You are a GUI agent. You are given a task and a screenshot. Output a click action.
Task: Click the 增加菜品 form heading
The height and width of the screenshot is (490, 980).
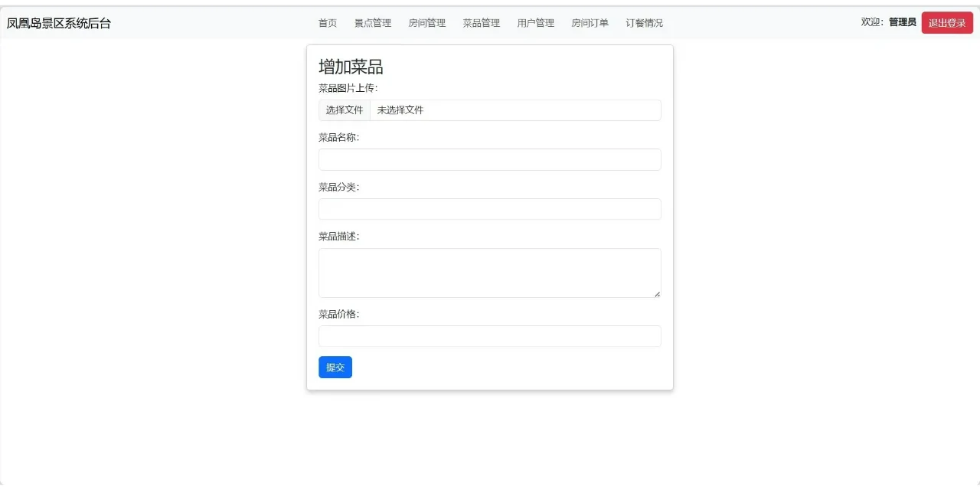point(351,67)
